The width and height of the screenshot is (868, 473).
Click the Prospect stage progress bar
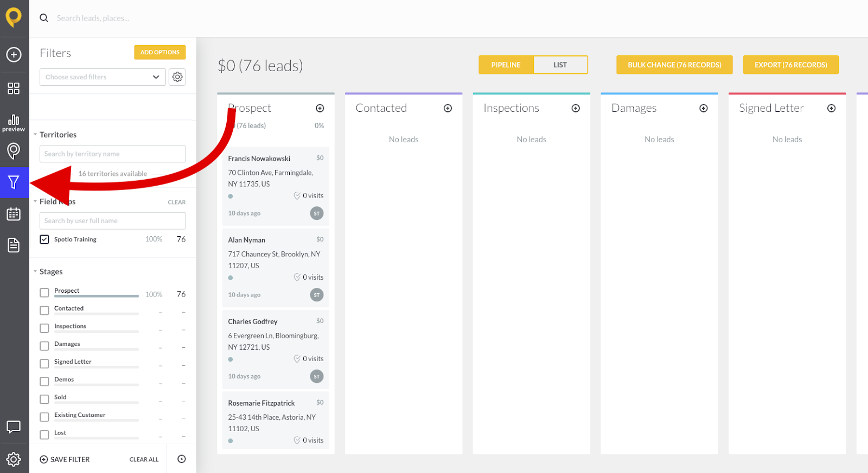click(x=96, y=296)
